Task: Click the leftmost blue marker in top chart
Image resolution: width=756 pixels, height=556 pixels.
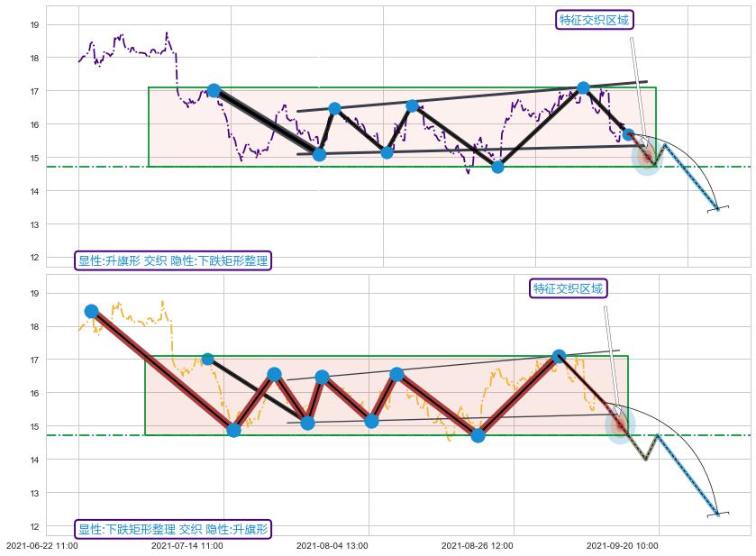Action: coord(214,90)
